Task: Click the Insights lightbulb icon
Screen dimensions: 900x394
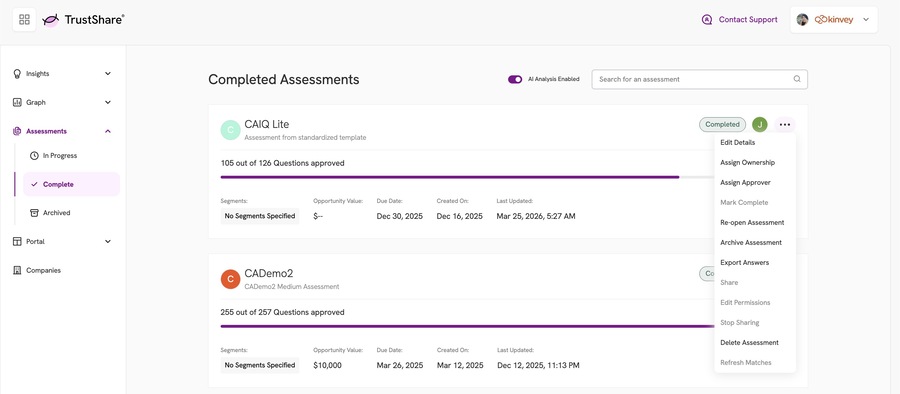Action: 17,74
